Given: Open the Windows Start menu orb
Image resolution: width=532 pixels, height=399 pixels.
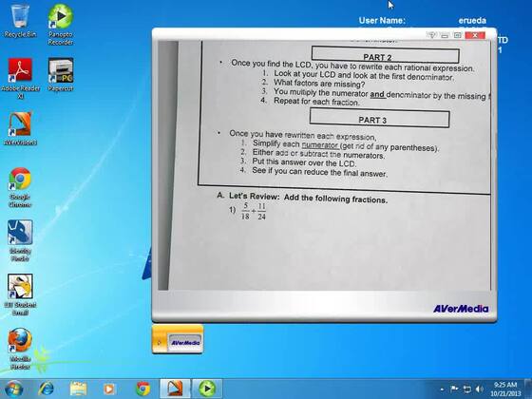Looking at the screenshot, I should click(13, 389).
